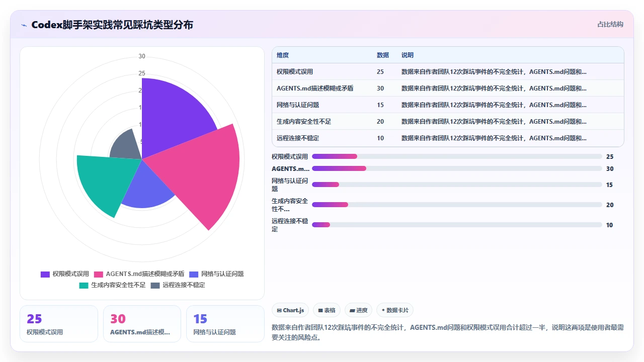Click the sparkle icon in 数据卡片 tag
The width and height of the screenshot is (644, 362).
383,311
